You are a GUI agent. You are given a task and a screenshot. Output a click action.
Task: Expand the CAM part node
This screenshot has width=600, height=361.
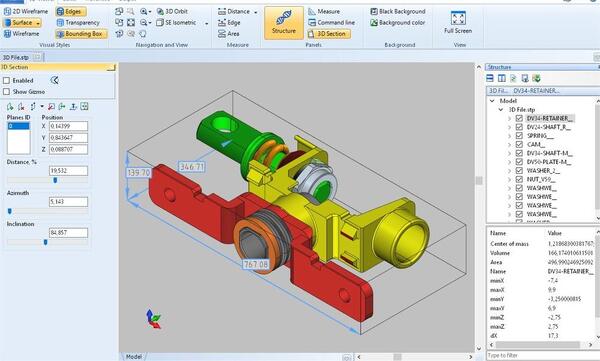pos(509,144)
